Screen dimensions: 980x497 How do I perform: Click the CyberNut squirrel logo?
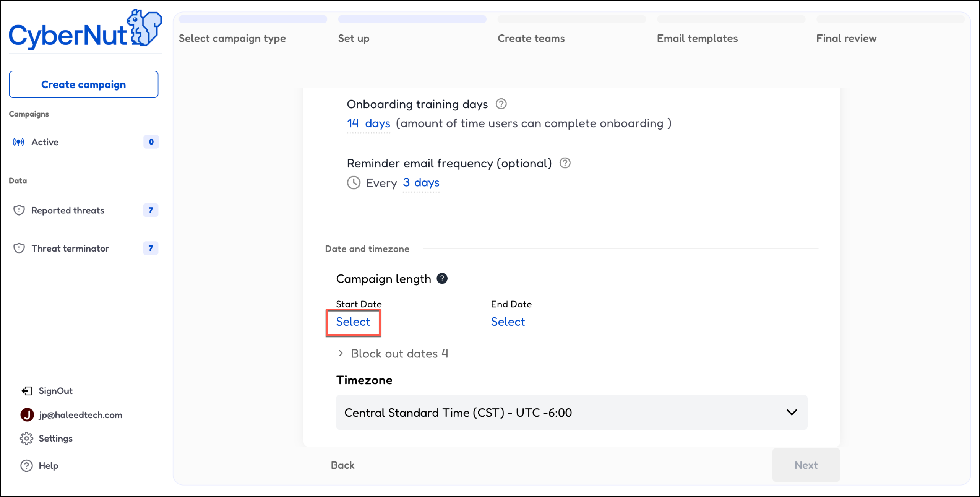(144, 28)
